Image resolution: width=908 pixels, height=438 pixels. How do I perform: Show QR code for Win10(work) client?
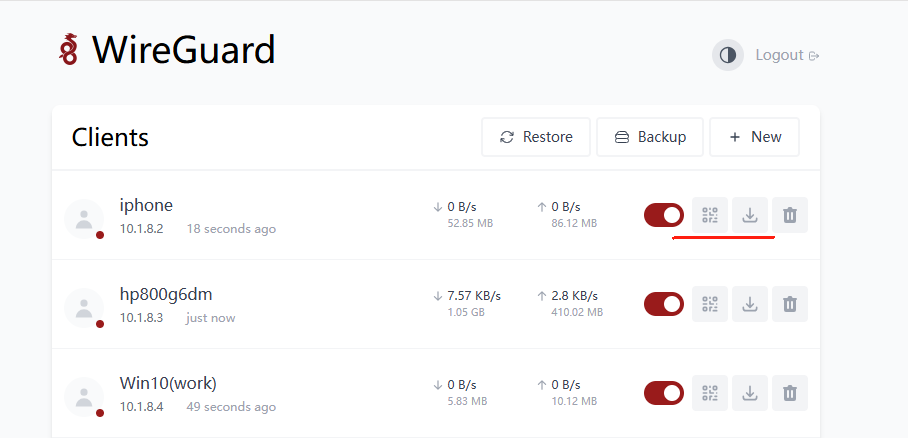710,393
